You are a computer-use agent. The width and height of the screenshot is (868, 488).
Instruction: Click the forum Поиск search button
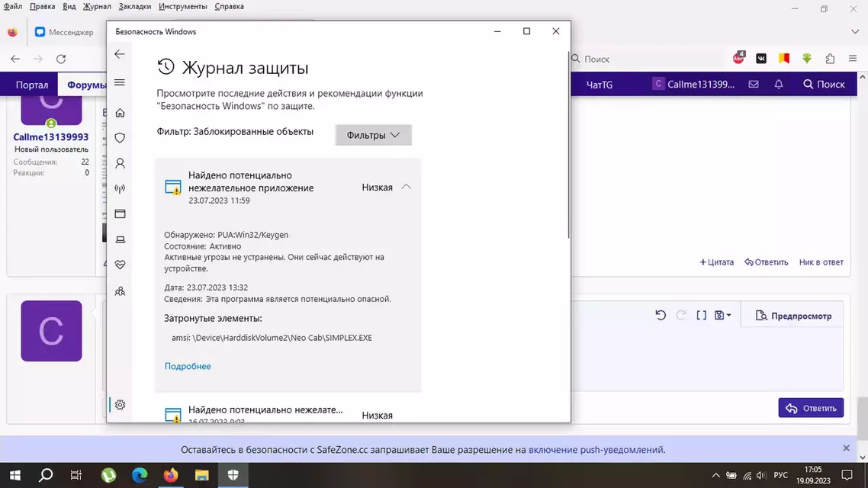coord(824,84)
